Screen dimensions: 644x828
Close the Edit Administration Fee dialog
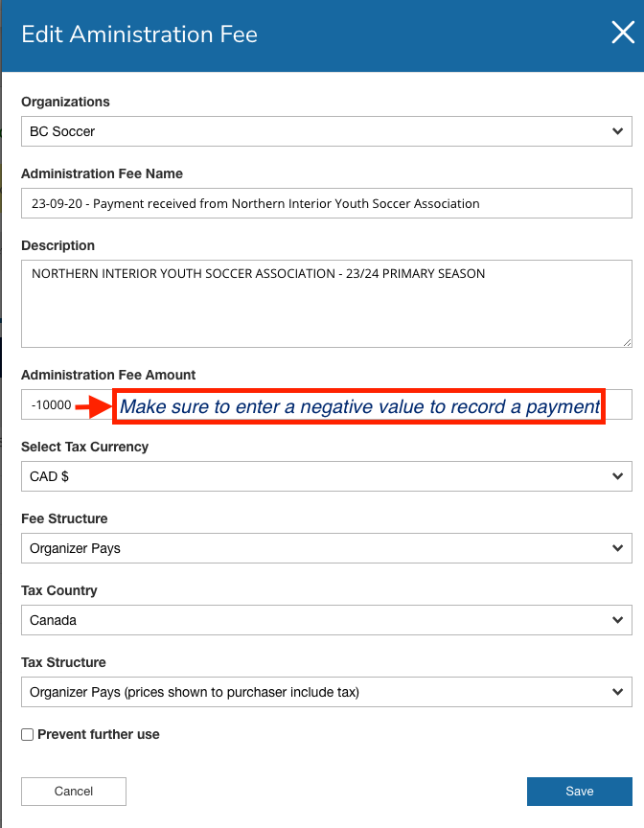pyautogui.click(x=622, y=34)
